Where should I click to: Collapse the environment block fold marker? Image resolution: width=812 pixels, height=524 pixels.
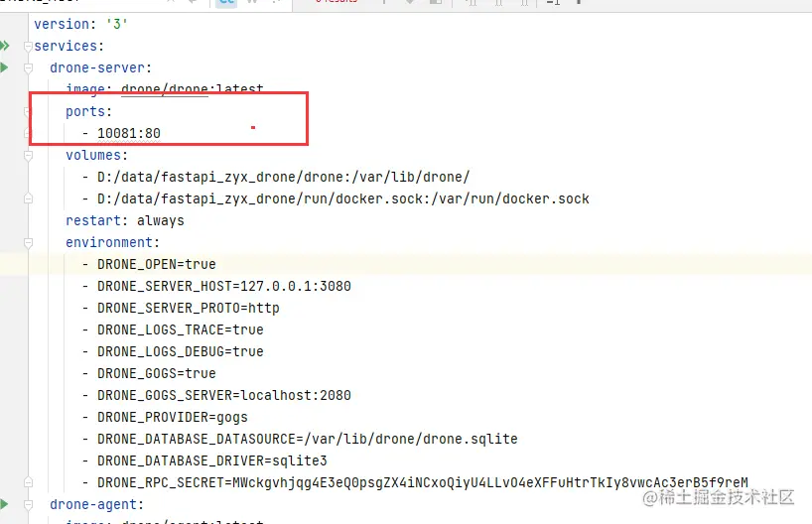pyautogui.click(x=28, y=243)
